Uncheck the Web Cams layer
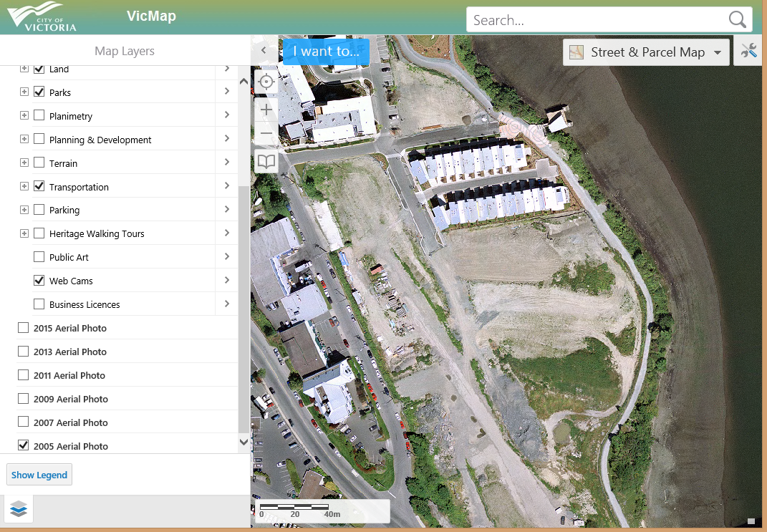The height and width of the screenshot is (532, 767). (x=39, y=280)
